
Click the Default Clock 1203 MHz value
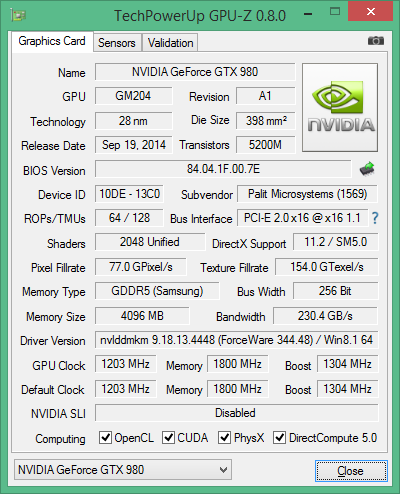click(x=126, y=389)
